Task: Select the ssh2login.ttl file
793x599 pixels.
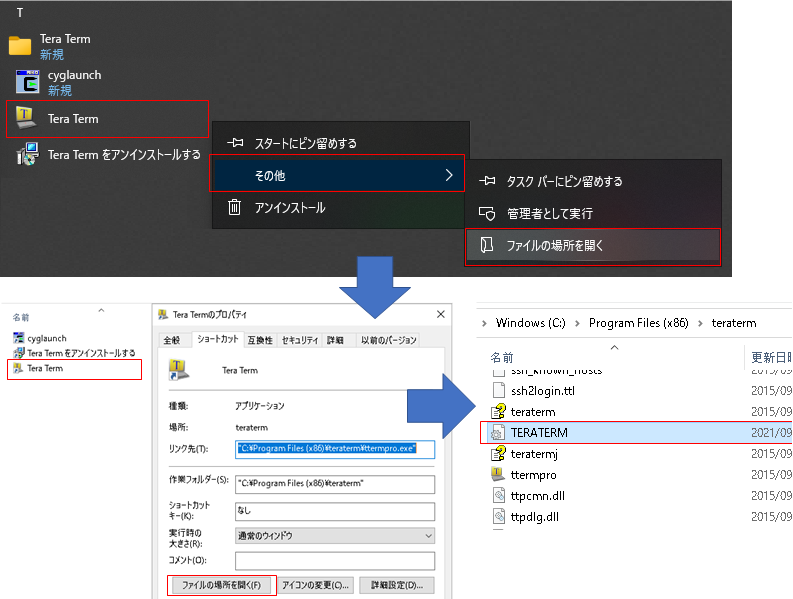Action: pyautogui.click(x=543, y=391)
